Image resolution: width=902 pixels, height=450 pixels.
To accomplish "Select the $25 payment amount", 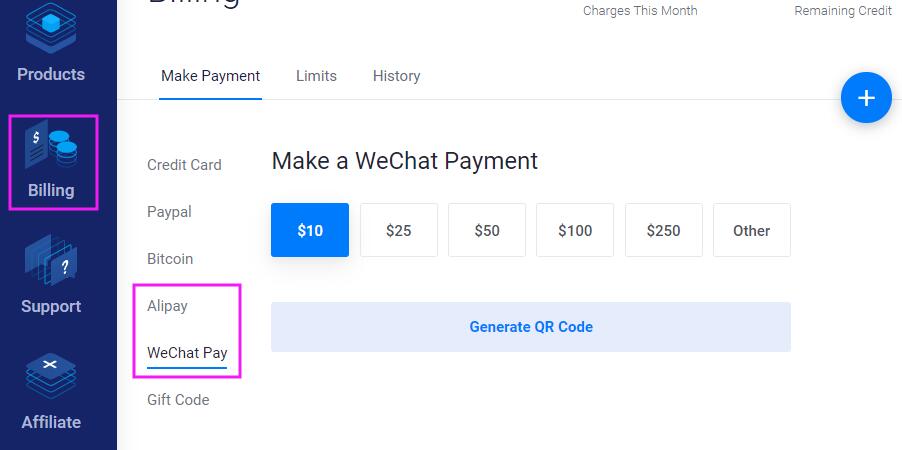I will coord(398,230).
